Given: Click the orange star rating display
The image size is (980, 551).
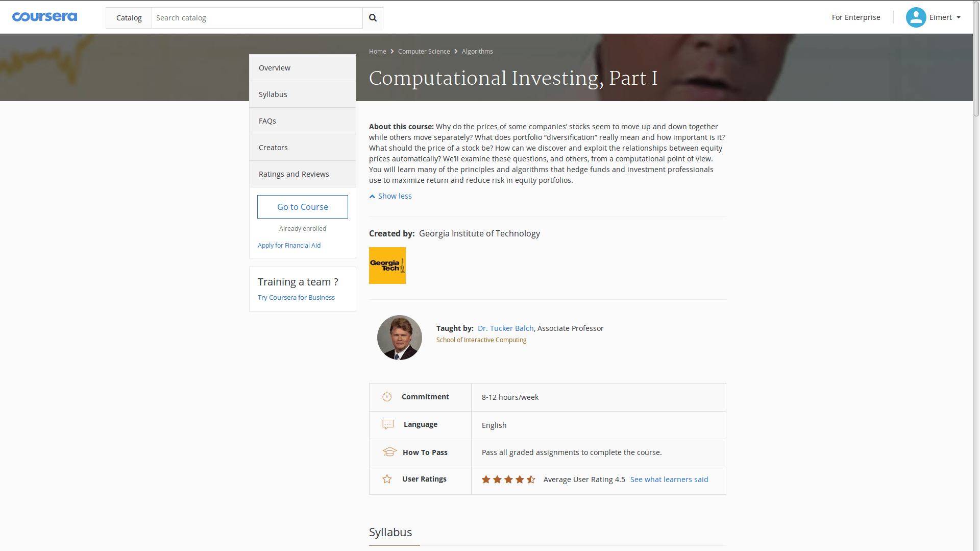Looking at the screenshot, I should (x=508, y=480).
